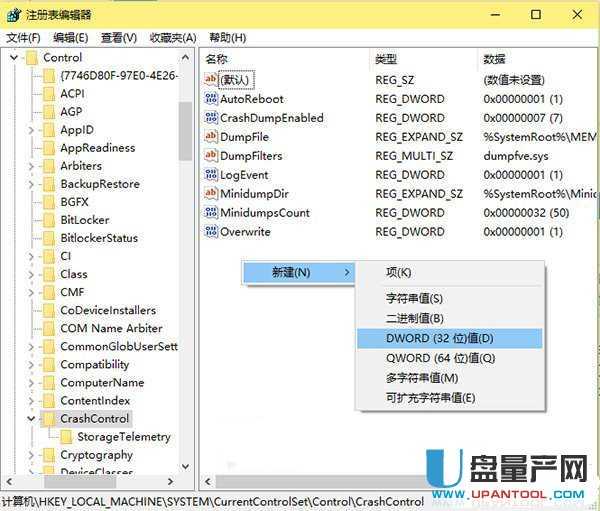Choose DWORD (32 位)值(D) from submenu
Screen dimensions: 600x511
[440, 338]
